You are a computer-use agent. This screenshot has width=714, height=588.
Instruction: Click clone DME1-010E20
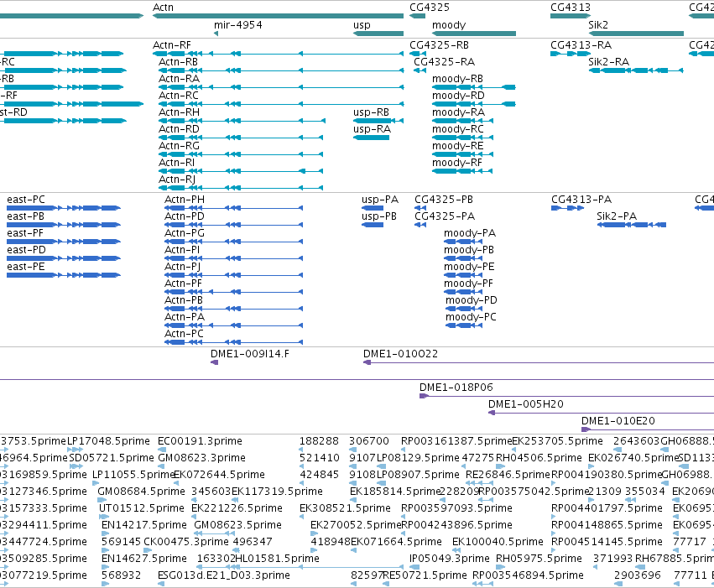point(618,421)
